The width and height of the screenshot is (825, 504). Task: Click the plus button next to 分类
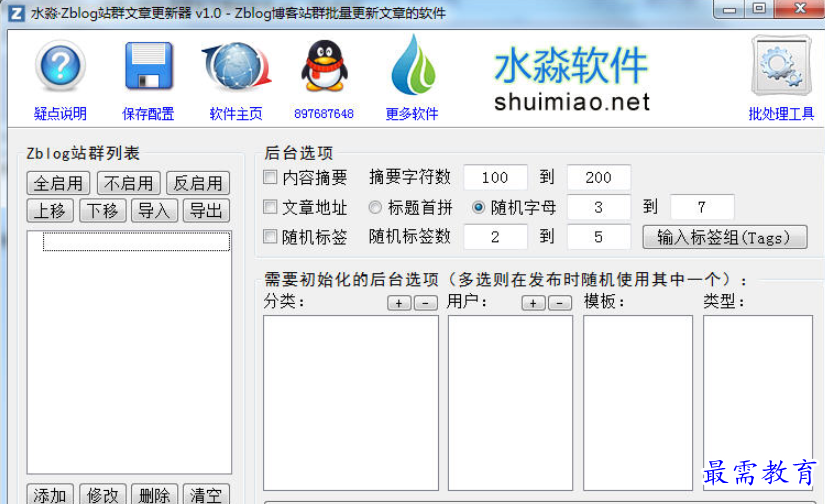pos(399,303)
